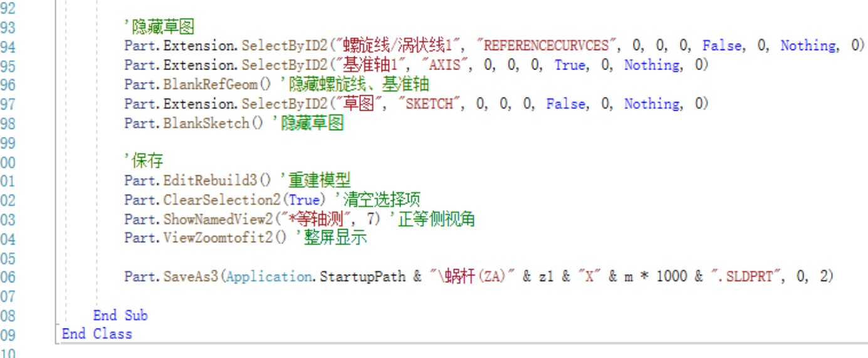Click the End Sub statement

pyautogui.click(x=120, y=315)
